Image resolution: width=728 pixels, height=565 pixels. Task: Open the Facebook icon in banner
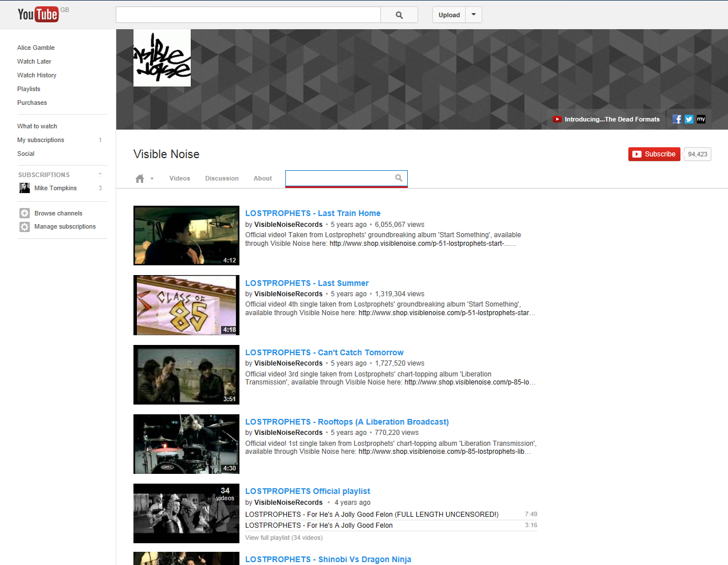677,119
